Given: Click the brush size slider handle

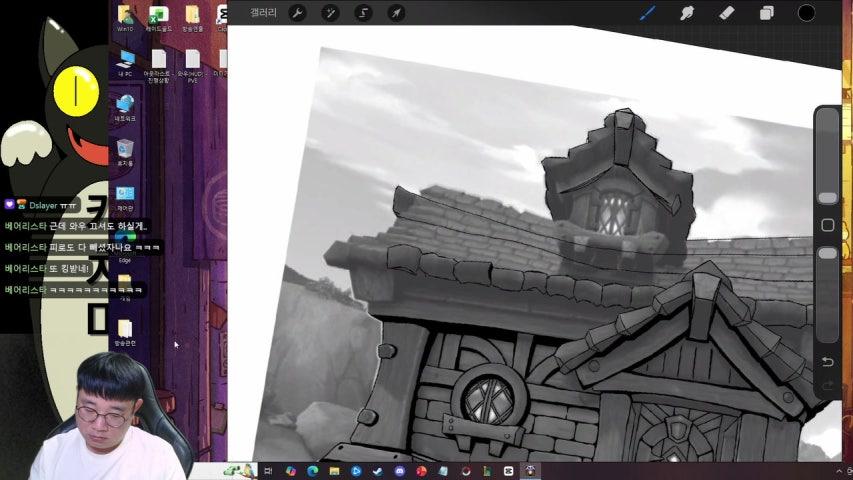Looking at the screenshot, I should 827,197.
